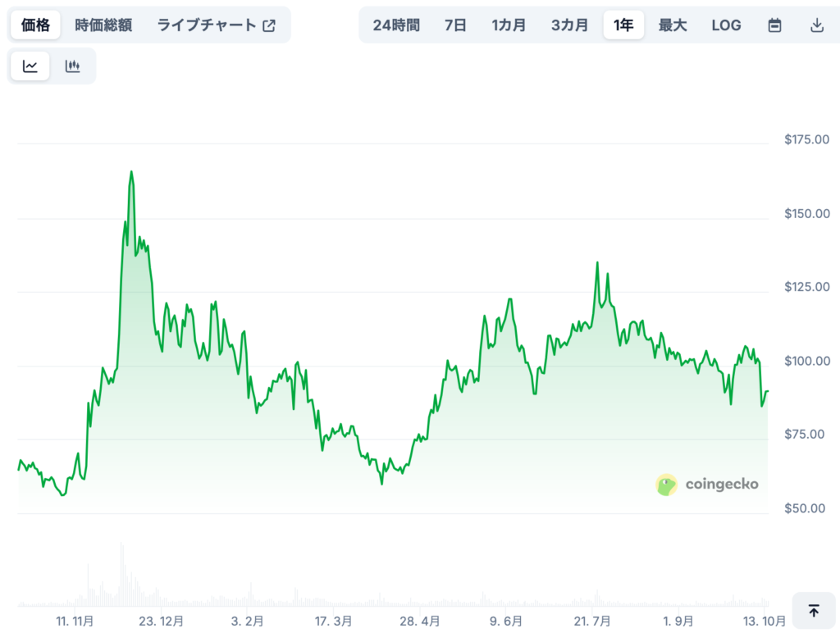The image size is (840, 642).
Task: Set range to 7日
Action: pyautogui.click(x=455, y=25)
